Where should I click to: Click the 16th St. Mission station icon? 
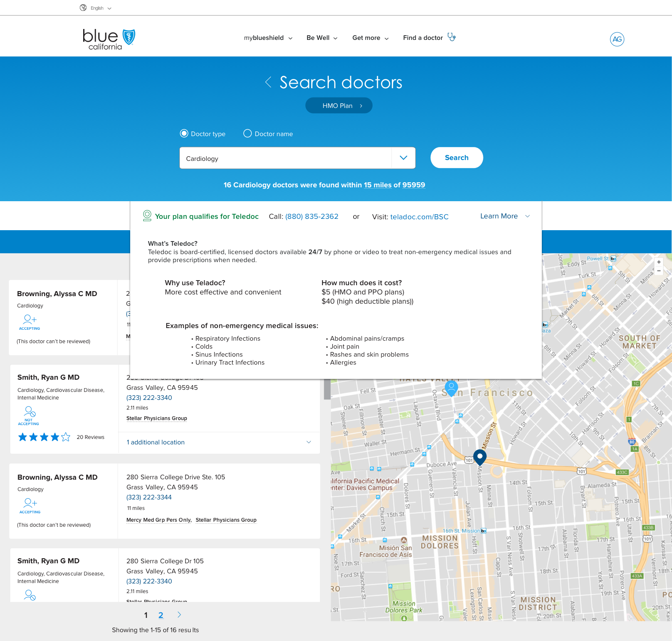coord(483,531)
